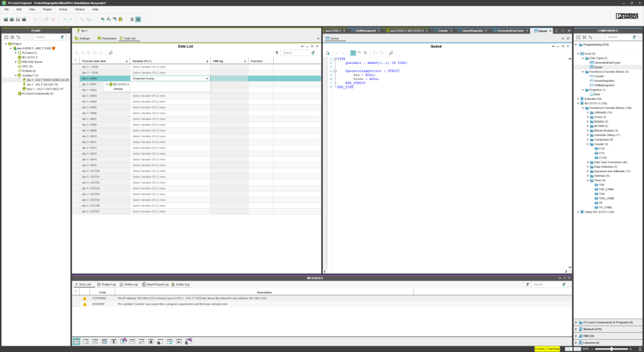The width and height of the screenshot is (644, 352).
Task: Switch to the GeneratedDataTypes tab
Action: [x=509, y=30]
